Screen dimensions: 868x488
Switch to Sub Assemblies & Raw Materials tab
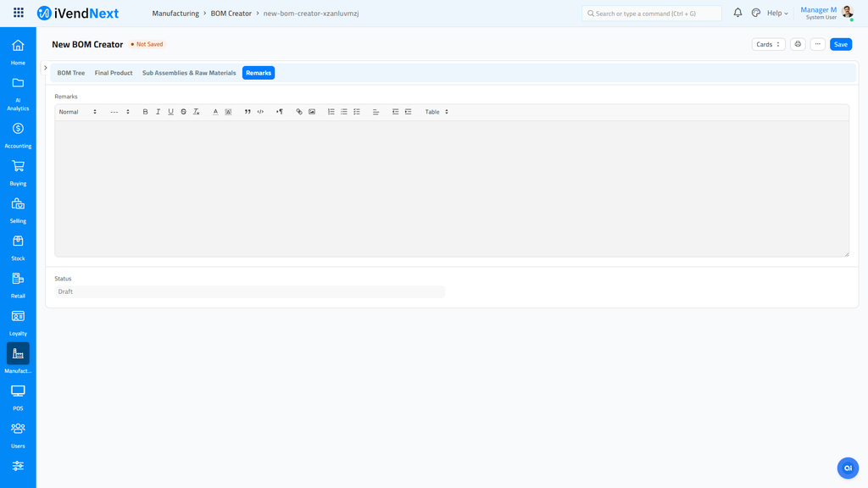tap(189, 73)
